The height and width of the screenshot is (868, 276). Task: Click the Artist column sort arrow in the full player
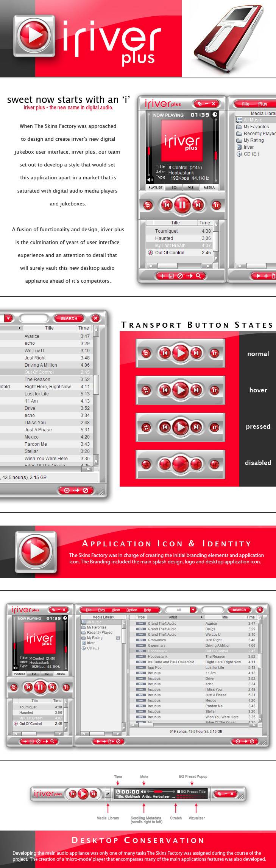(202, 617)
